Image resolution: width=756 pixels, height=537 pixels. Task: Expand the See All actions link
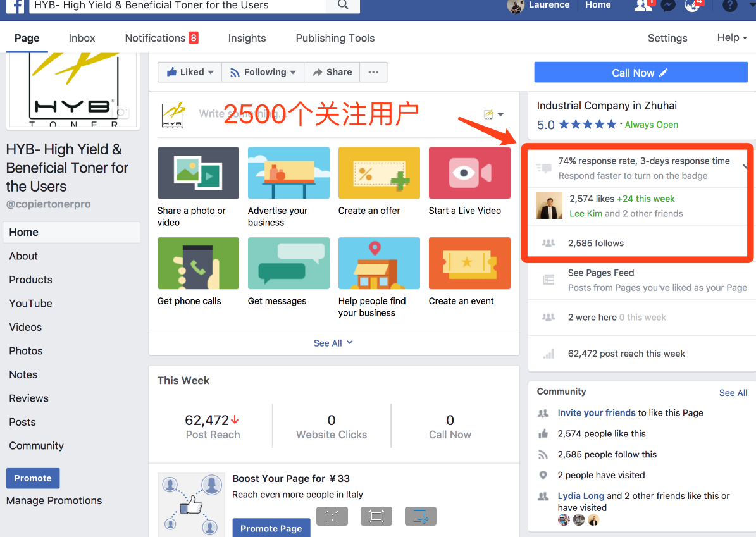point(333,343)
